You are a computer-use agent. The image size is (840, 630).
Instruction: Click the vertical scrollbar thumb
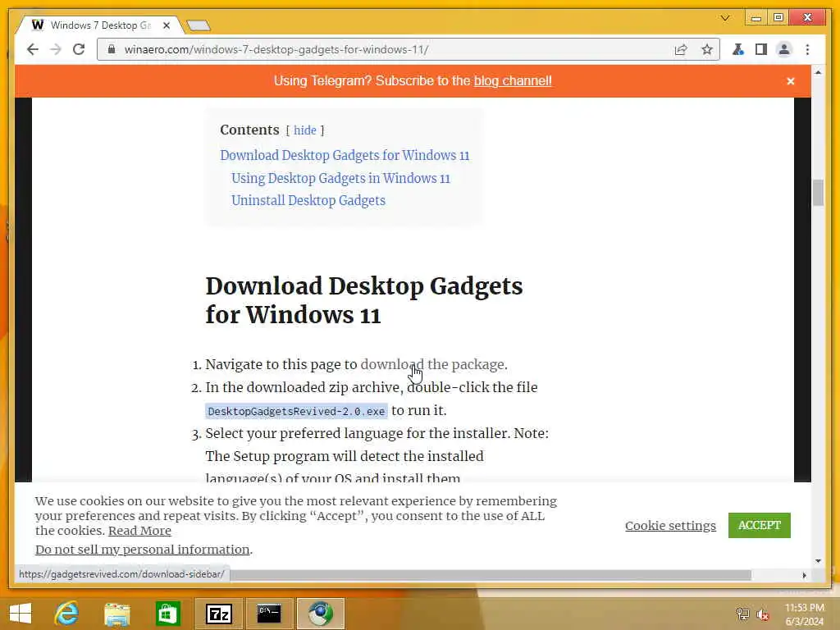click(818, 192)
